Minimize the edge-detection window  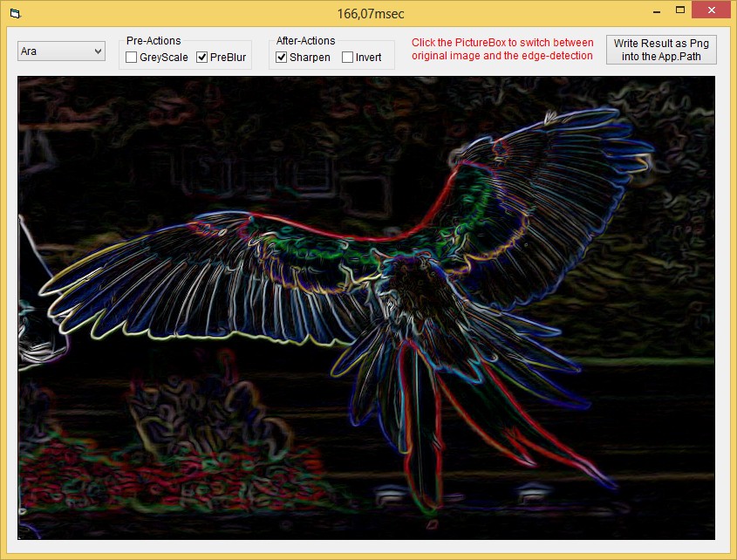coord(654,10)
